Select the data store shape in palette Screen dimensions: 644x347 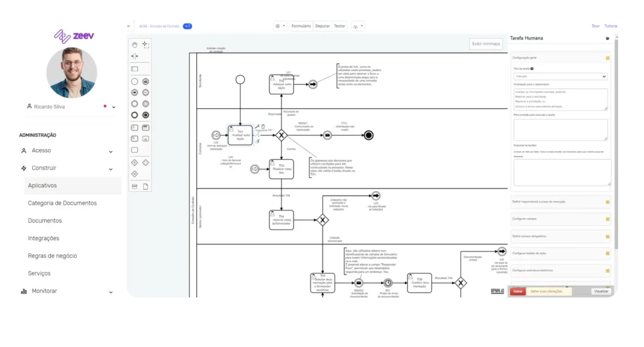135,186
